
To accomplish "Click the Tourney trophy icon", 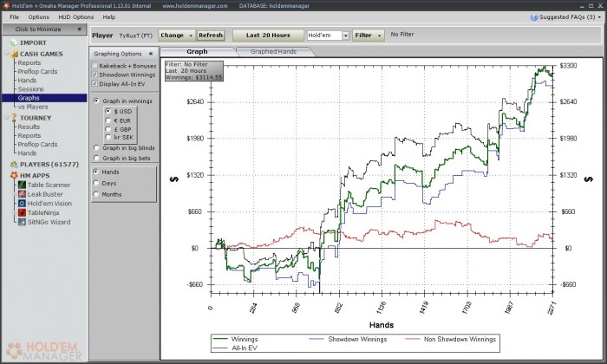I will [x=14, y=118].
